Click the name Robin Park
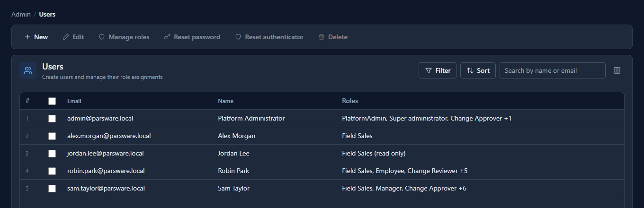Image resolution: width=644 pixels, height=208 pixels. click(233, 171)
